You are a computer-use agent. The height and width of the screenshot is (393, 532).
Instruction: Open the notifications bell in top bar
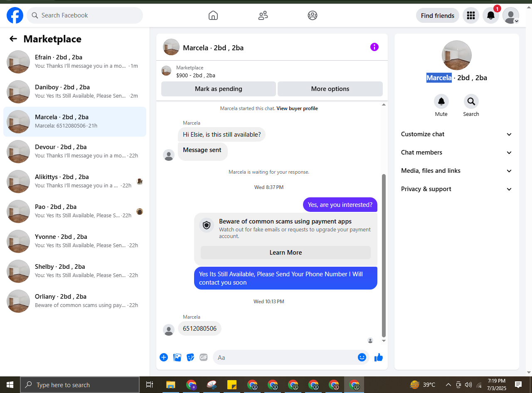tap(491, 15)
